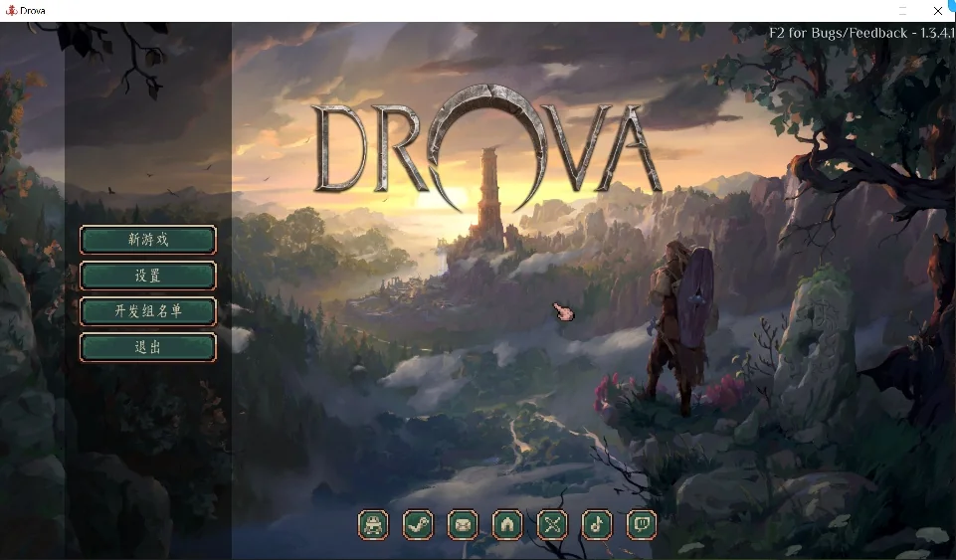Open the Discord community icon

pyautogui.click(x=373, y=524)
